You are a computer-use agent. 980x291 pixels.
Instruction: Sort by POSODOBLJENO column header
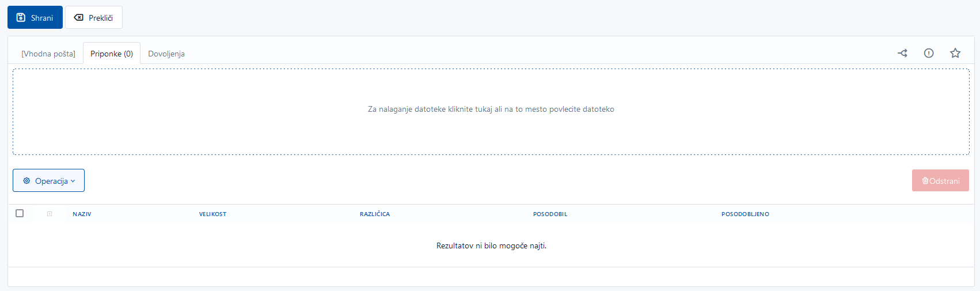[745, 214]
